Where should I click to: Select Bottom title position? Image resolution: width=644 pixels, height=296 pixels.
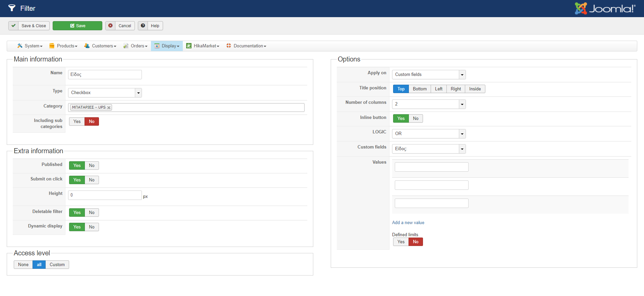coord(420,89)
